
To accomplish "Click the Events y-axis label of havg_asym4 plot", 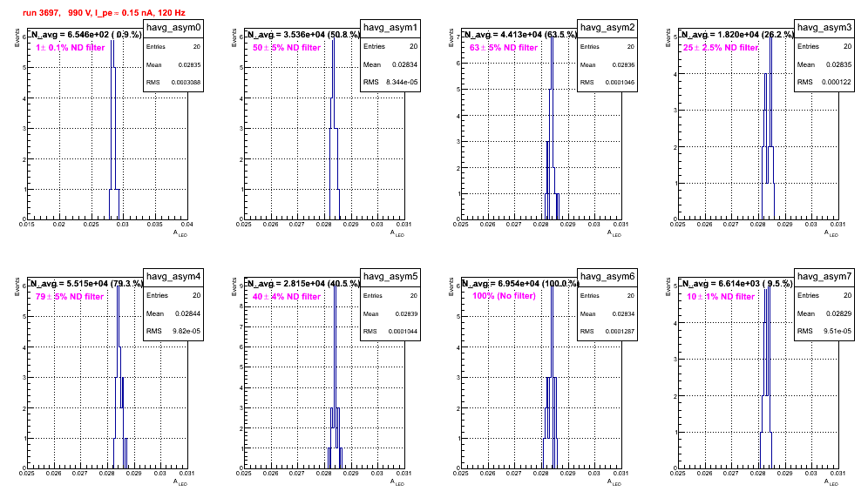I will [17, 286].
